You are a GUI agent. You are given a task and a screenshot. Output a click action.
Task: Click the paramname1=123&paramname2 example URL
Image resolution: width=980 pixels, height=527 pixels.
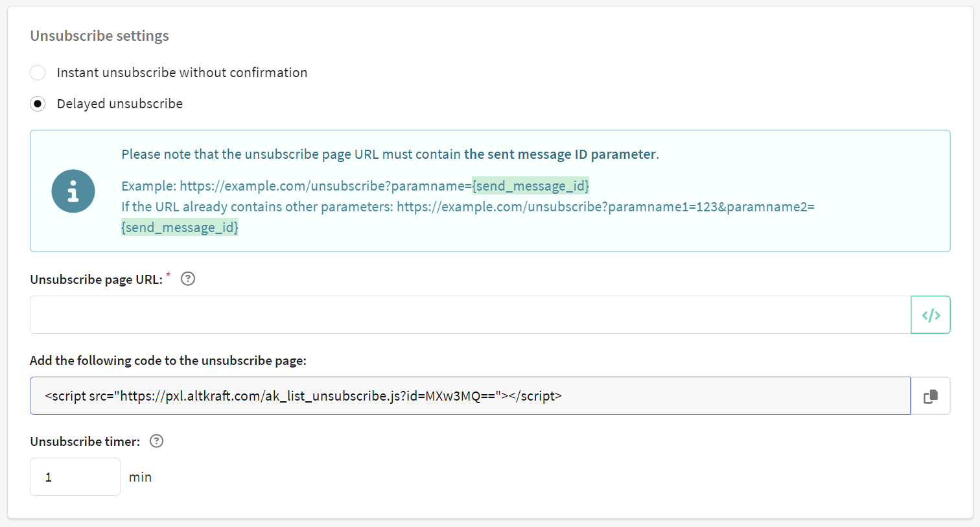click(x=605, y=207)
